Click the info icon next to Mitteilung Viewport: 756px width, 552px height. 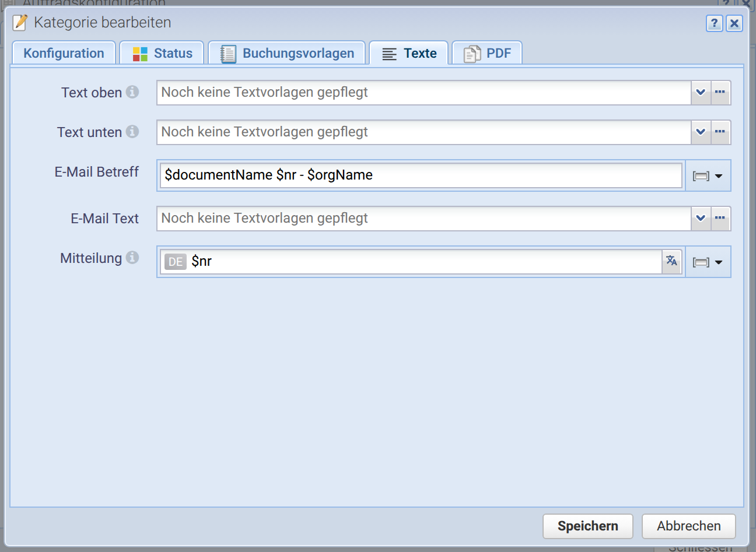click(x=132, y=258)
